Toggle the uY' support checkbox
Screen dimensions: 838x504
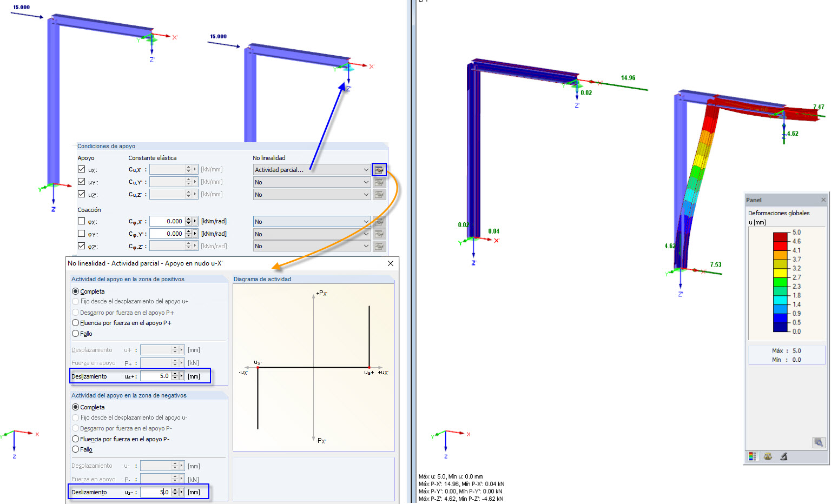tap(82, 182)
